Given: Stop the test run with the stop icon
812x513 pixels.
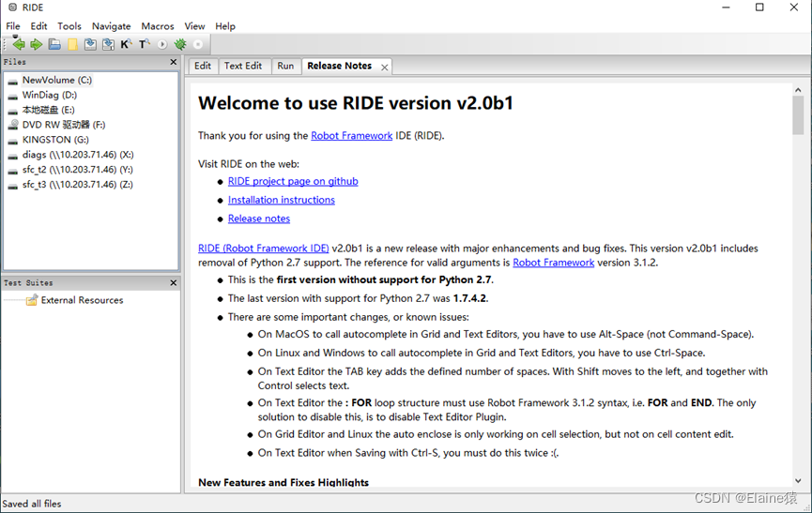Looking at the screenshot, I should coord(198,44).
